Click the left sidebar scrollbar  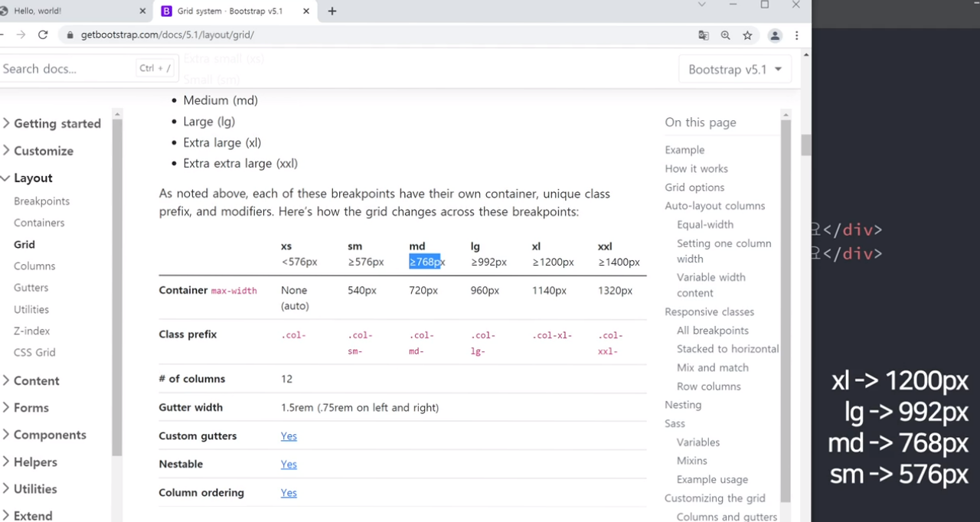pos(117,287)
